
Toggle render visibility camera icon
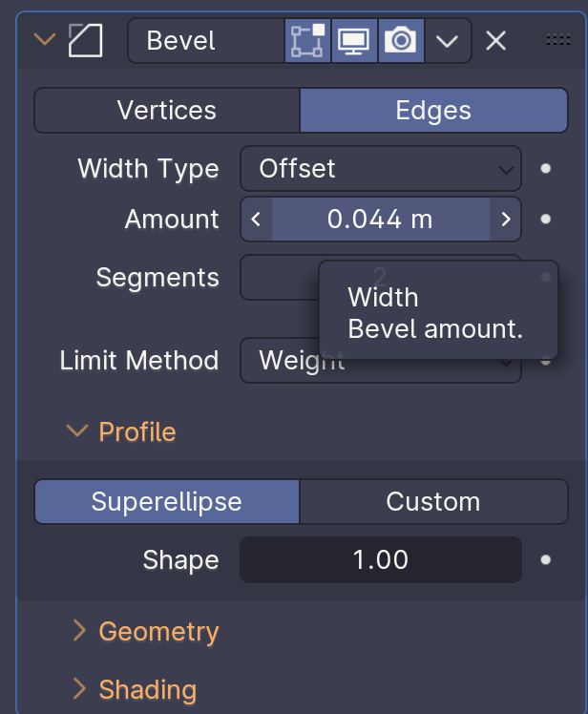[x=401, y=41]
